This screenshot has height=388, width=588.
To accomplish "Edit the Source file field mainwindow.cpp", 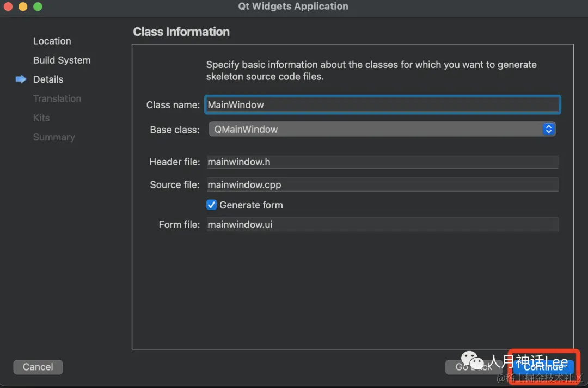I will tap(383, 184).
